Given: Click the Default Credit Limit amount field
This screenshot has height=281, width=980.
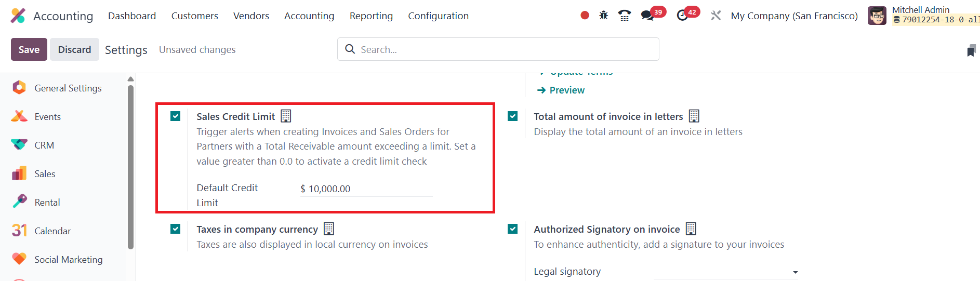Looking at the screenshot, I should coord(366,189).
